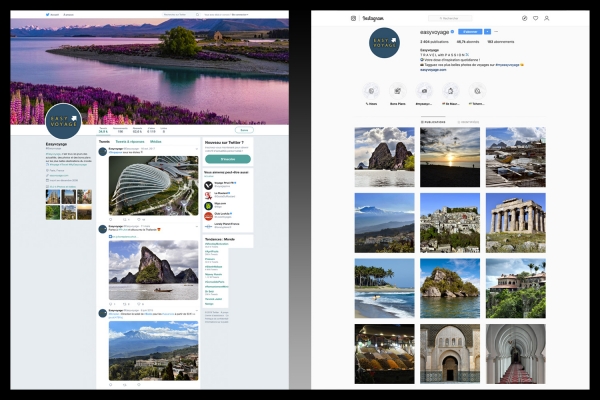Open Instagram explore compass icon
This screenshot has height=400, width=600.
pyautogui.click(x=523, y=18)
